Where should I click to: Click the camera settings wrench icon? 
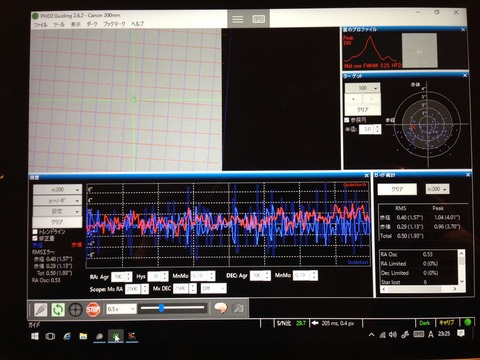coord(239,308)
